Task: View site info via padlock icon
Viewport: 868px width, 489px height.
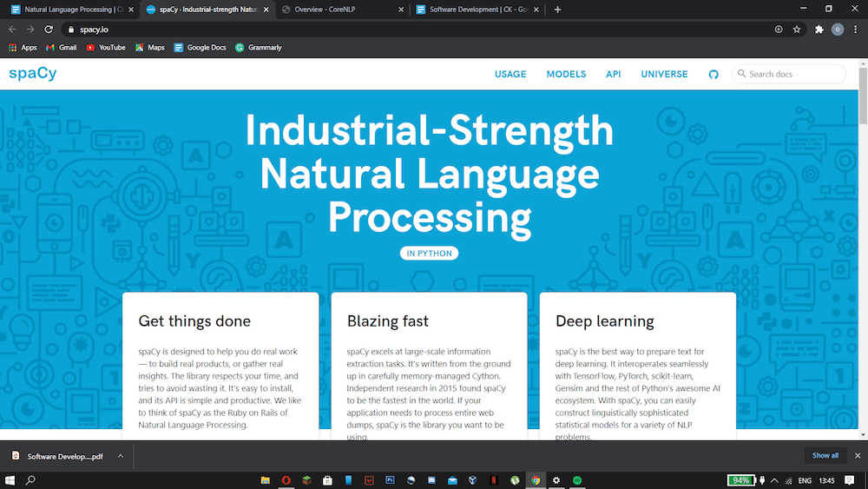Action: click(71, 30)
